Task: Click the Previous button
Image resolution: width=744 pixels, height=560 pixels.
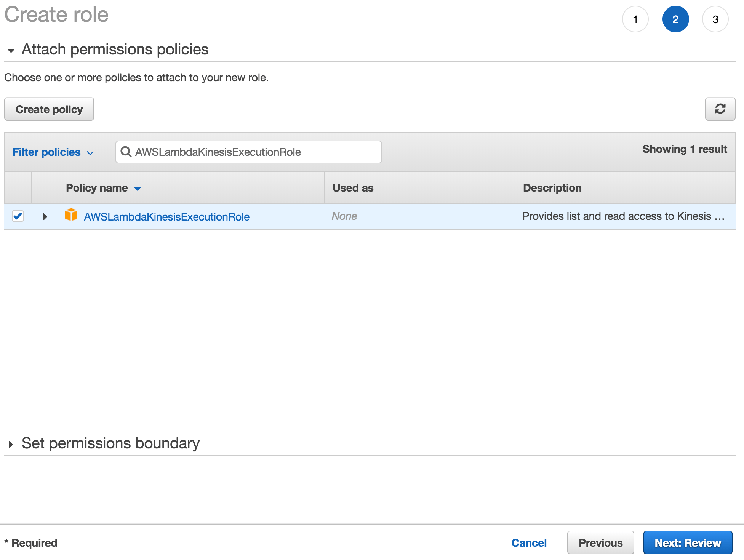Action: coord(599,542)
